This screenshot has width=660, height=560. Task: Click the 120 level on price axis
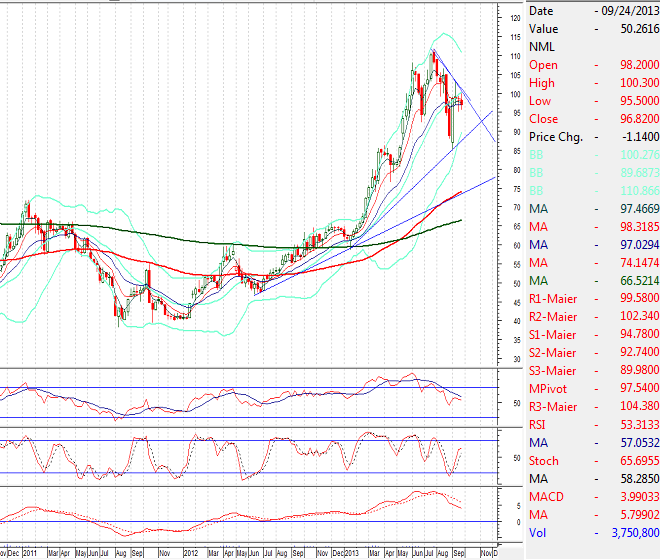point(514,19)
